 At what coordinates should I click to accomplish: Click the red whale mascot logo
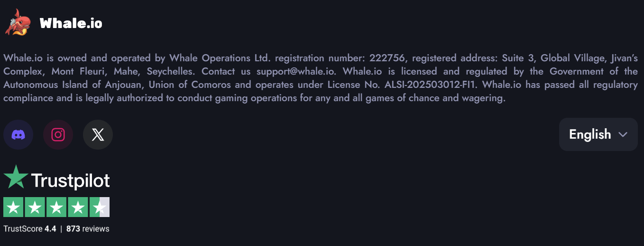tap(18, 22)
